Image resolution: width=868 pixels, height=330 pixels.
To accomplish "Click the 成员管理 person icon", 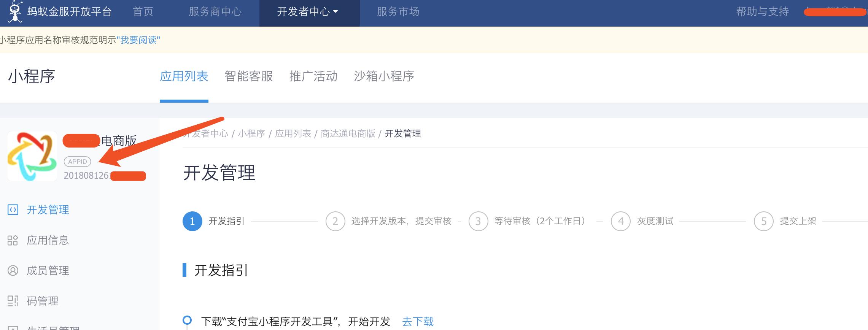I will click(x=13, y=271).
